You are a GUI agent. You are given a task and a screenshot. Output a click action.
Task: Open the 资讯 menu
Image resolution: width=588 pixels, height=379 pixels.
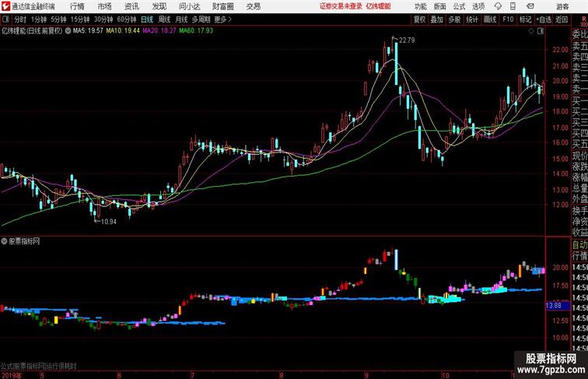click(131, 6)
